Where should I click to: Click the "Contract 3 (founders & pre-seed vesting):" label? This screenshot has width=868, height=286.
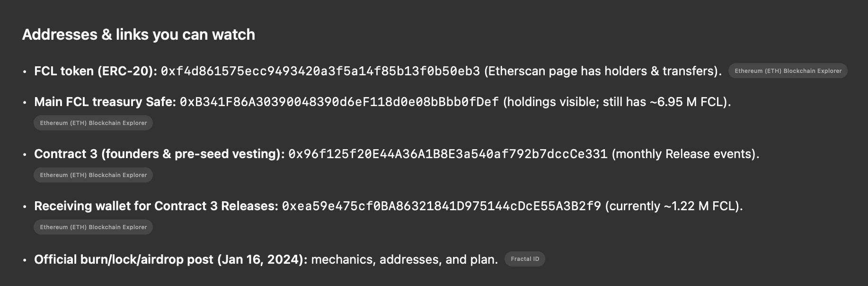point(159,154)
